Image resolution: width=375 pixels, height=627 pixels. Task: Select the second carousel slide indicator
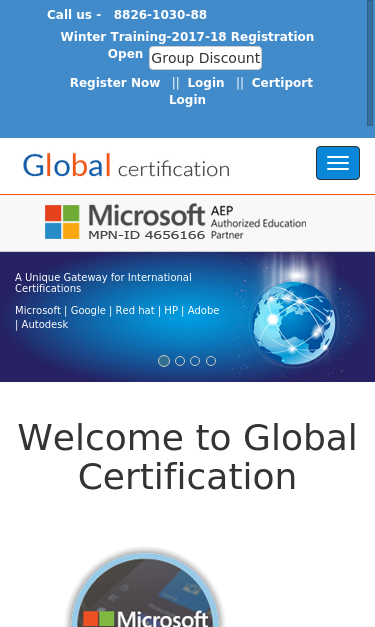180,361
